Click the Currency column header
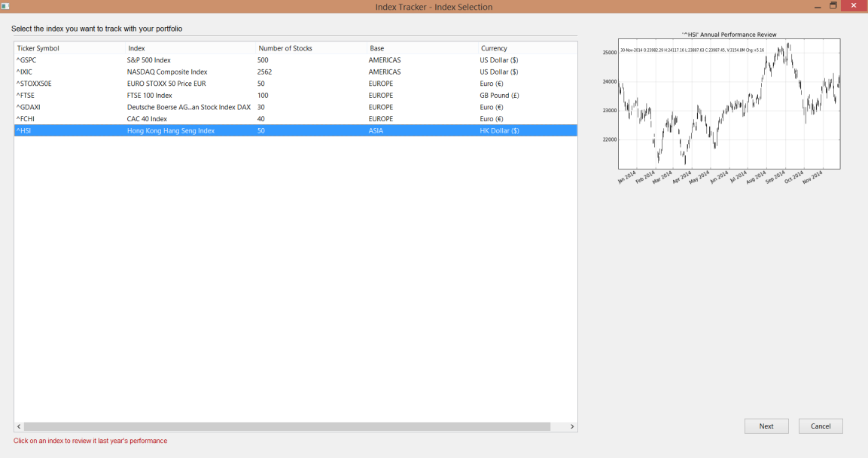868x458 pixels. (527, 48)
